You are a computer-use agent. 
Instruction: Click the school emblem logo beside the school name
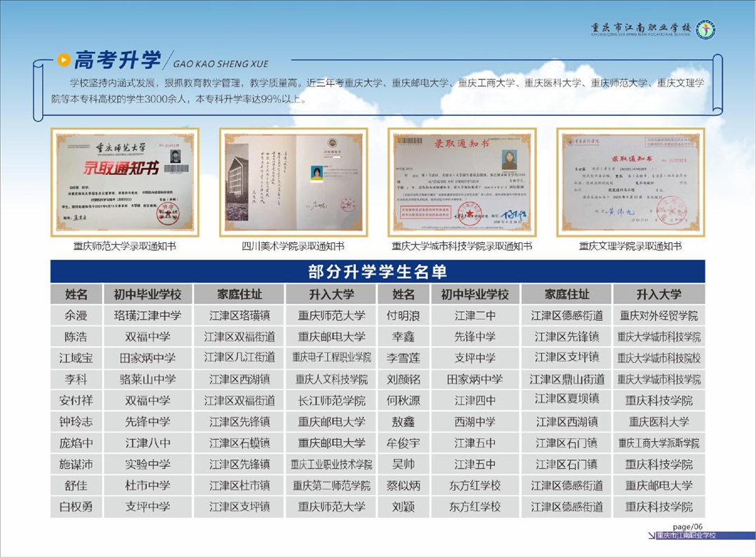706,30
